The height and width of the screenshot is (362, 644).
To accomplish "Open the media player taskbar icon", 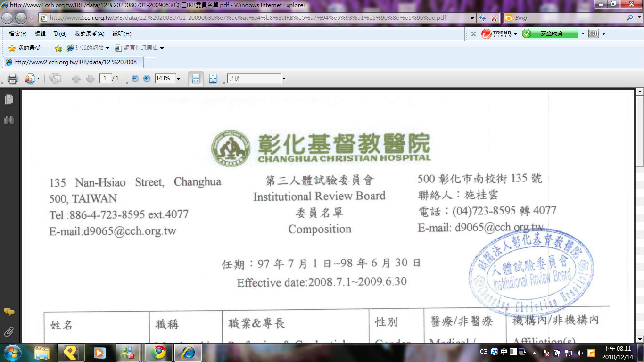I will (99, 353).
